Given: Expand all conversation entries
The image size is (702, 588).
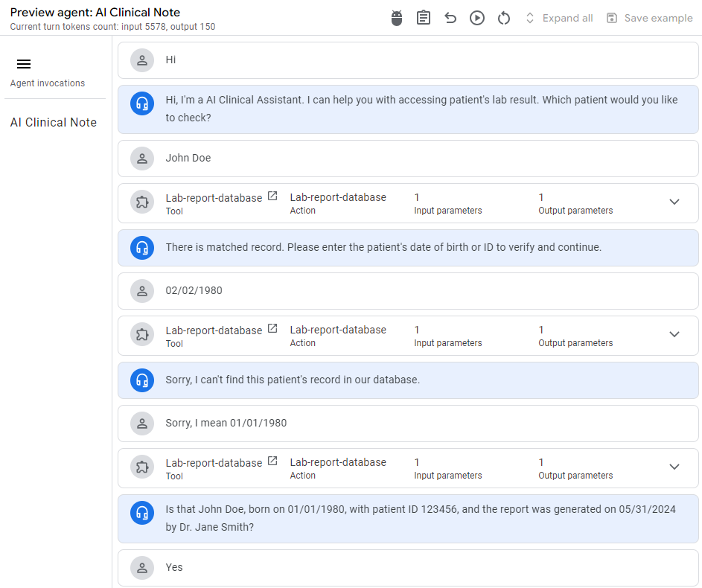Looking at the screenshot, I should 559,18.
